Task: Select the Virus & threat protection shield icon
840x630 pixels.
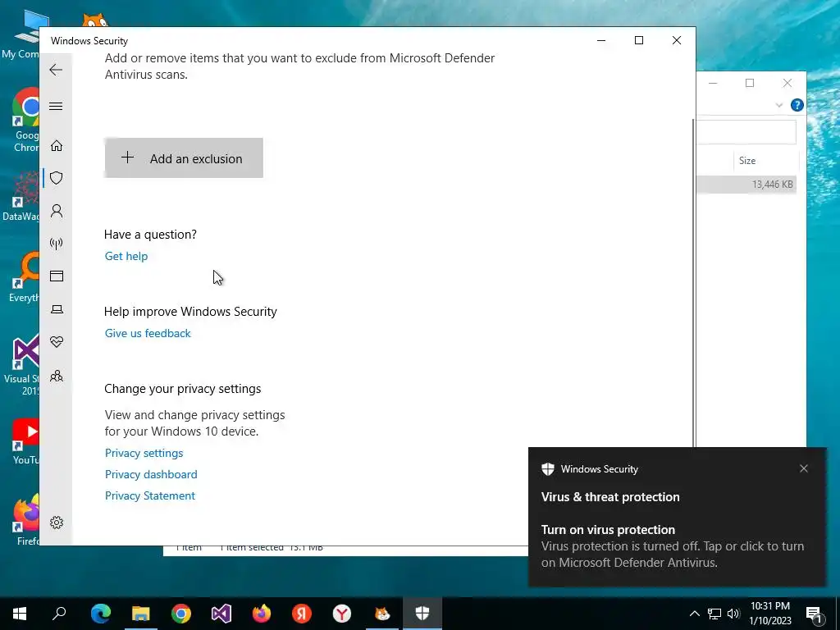Action: click(57, 178)
